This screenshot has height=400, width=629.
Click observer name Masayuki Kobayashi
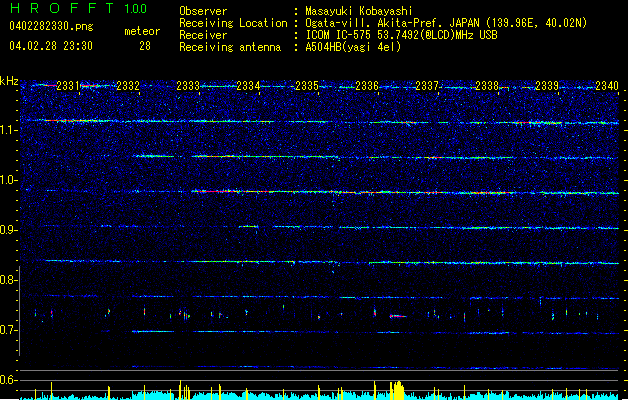pos(359,11)
